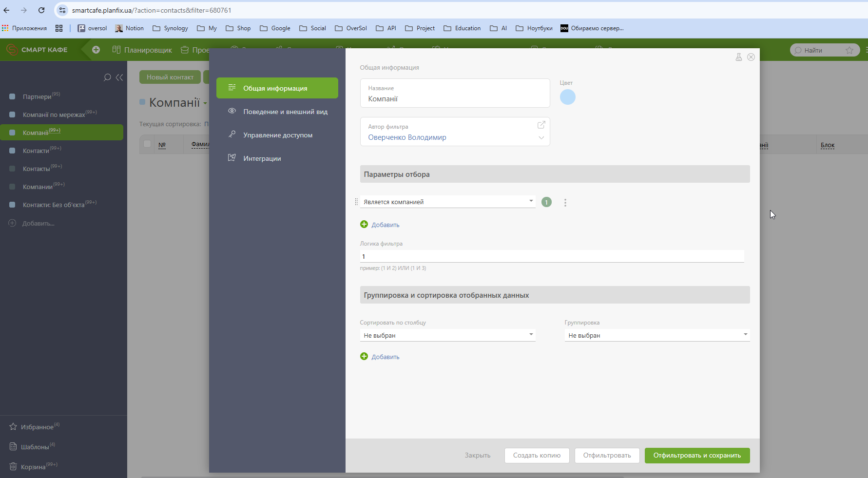Open the Является компанией condition dropdown
The image size is (868, 478).
point(447,202)
